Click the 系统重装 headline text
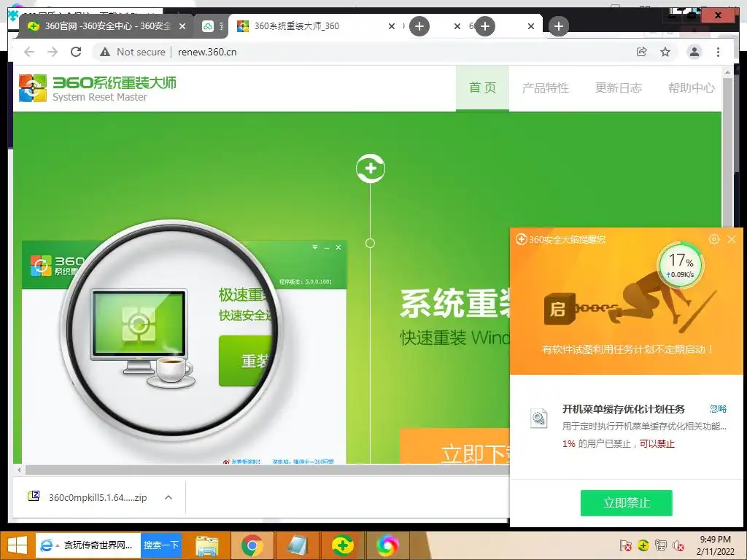The height and width of the screenshot is (560, 747). (456, 304)
